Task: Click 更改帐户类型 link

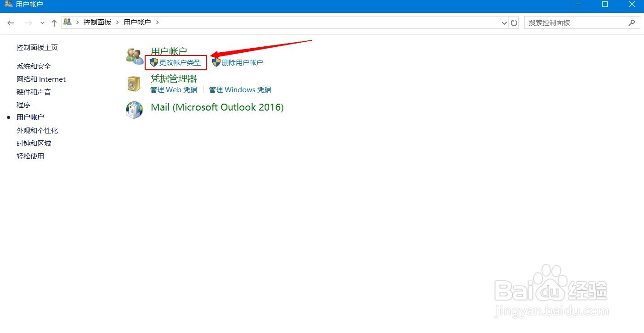Action: (180, 63)
